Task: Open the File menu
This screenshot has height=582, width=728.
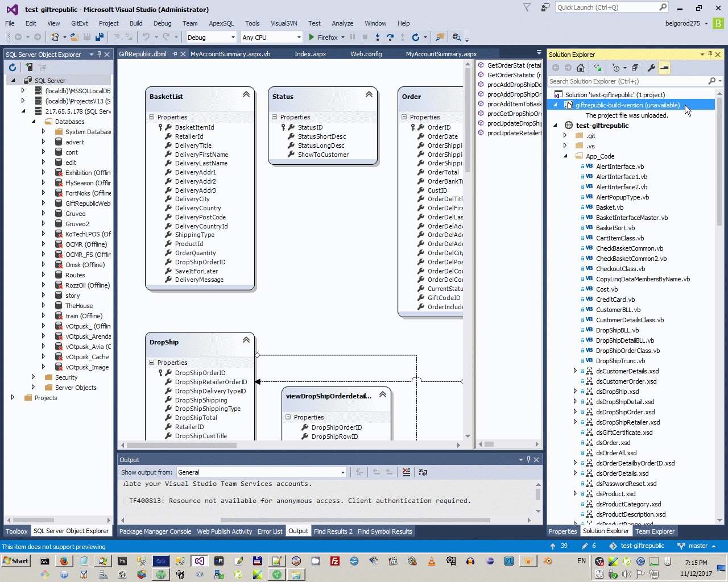Action: [10, 23]
